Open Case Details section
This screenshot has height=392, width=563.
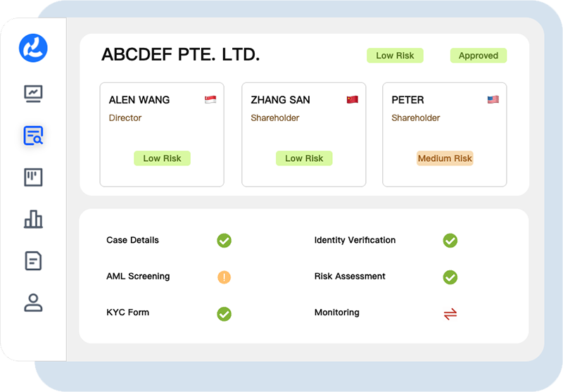click(x=132, y=240)
